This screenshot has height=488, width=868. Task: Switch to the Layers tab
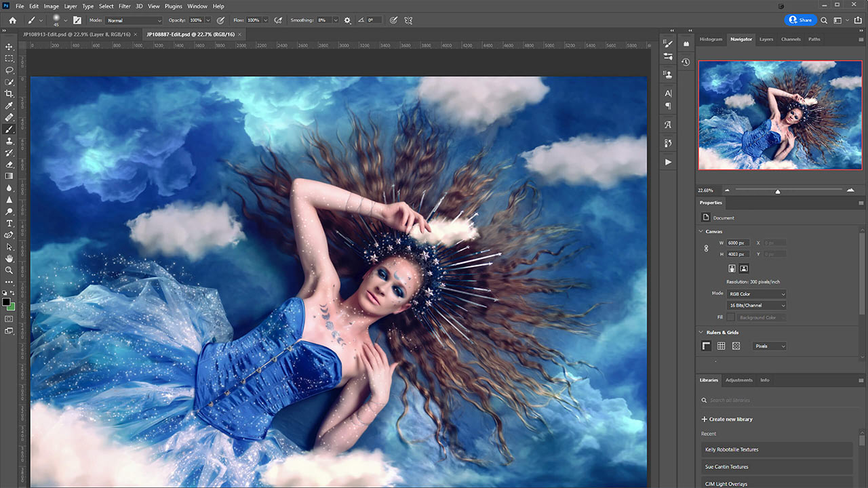pyautogui.click(x=766, y=39)
